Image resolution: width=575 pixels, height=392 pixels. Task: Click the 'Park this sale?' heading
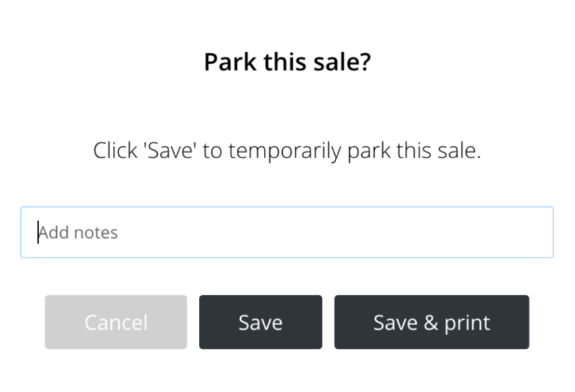[287, 62]
